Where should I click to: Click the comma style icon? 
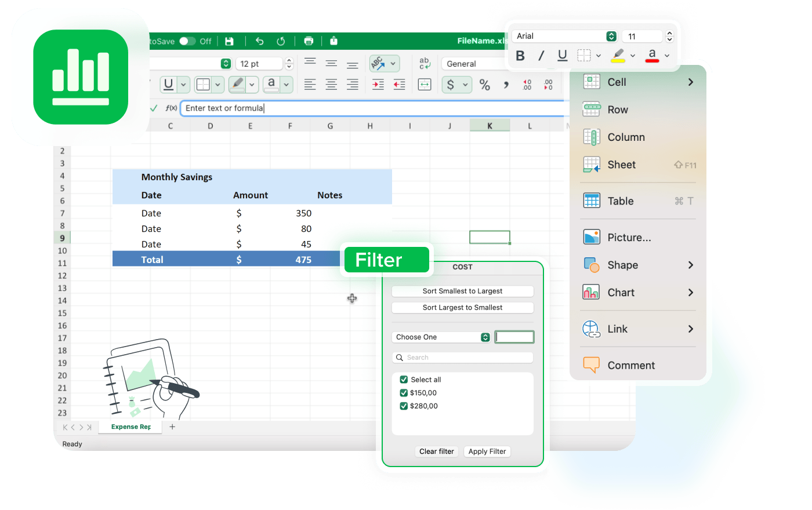click(506, 85)
